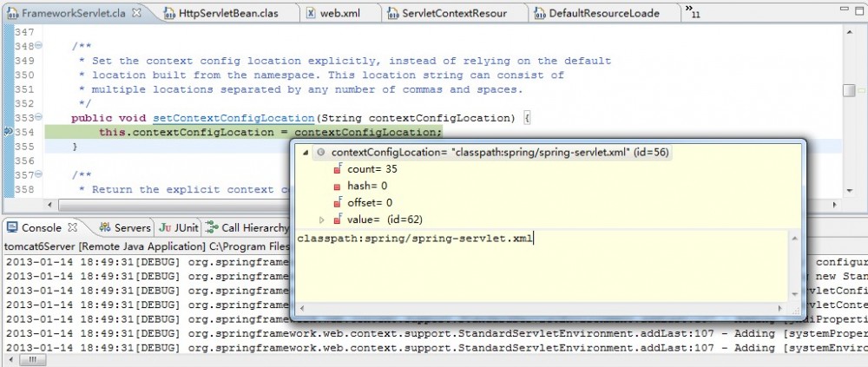Close the FrameworkServlet.cla editor tab
Image resolution: width=868 pixels, height=367 pixels.
pos(137,11)
